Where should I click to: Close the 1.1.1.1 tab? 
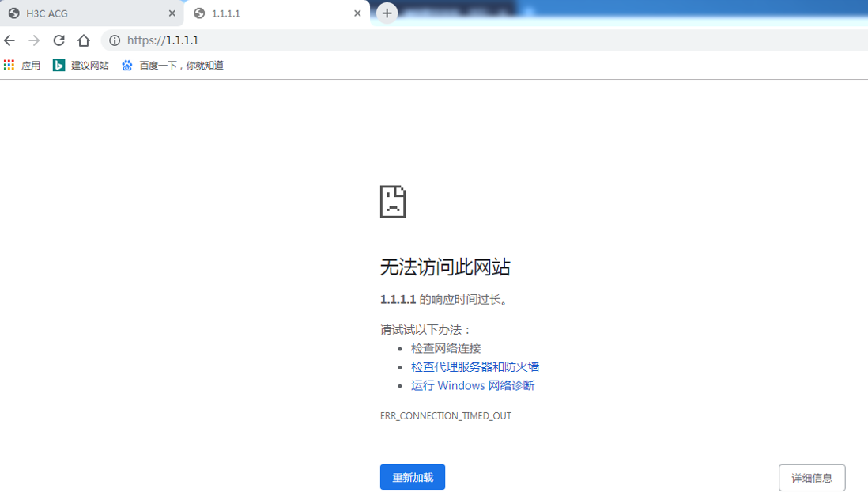pyautogui.click(x=357, y=13)
